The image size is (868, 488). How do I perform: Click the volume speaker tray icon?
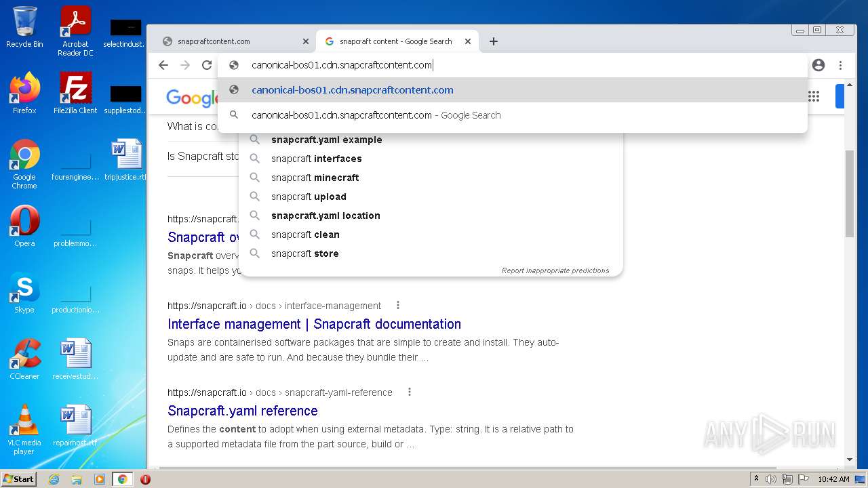click(771, 479)
